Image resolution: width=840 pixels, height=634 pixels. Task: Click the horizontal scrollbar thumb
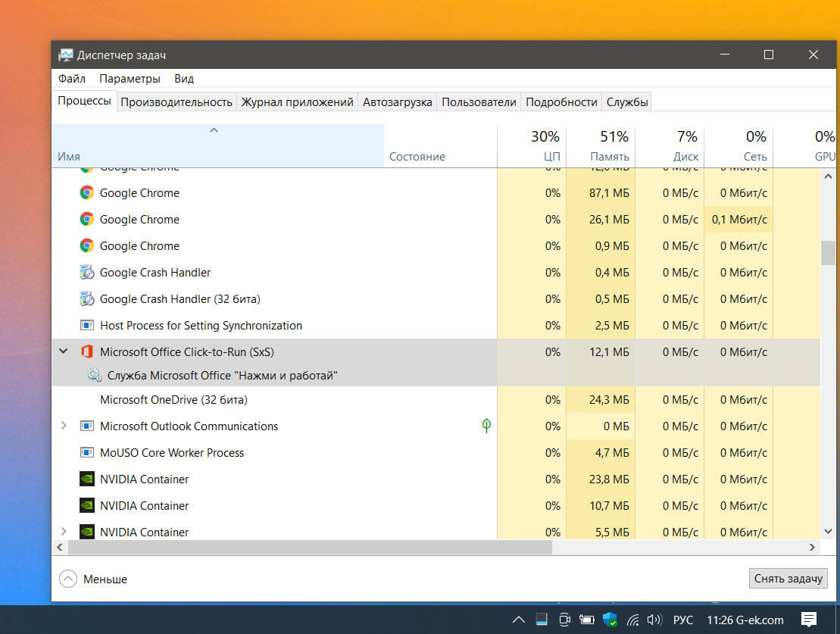tap(311, 547)
